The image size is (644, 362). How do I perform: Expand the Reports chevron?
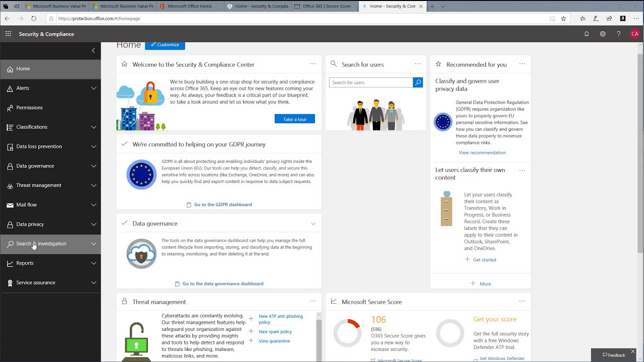click(x=94, y=263)
